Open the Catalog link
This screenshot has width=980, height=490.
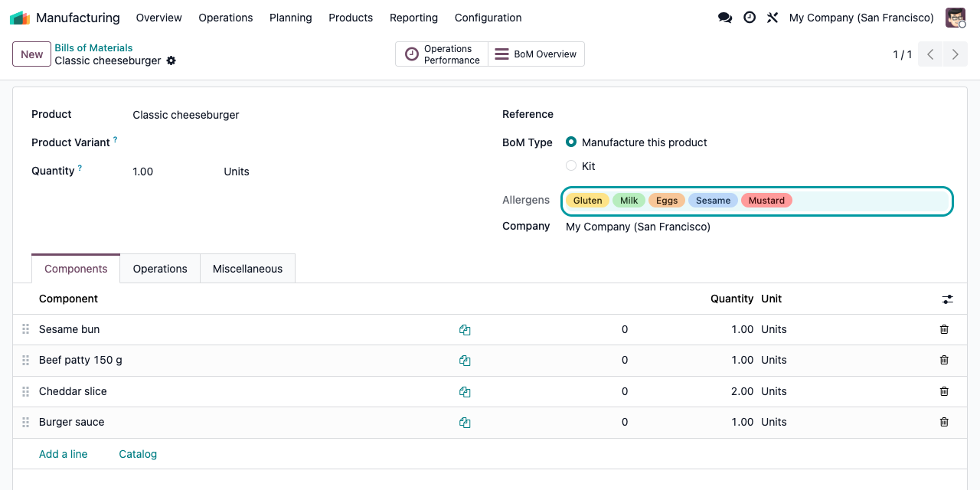138,454
